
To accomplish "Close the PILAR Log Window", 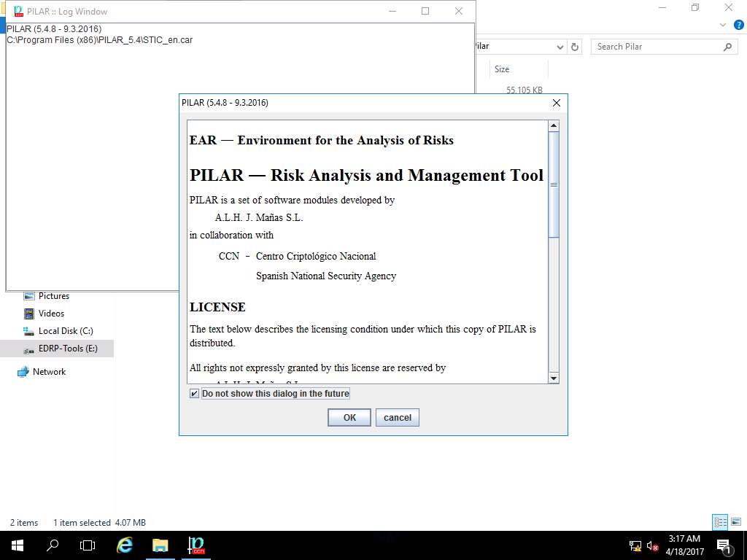I will point(459,11).
